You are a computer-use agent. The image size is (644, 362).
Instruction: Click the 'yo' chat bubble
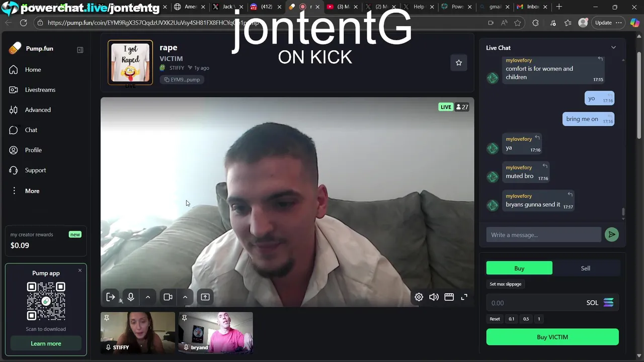(x=599, y=99)
